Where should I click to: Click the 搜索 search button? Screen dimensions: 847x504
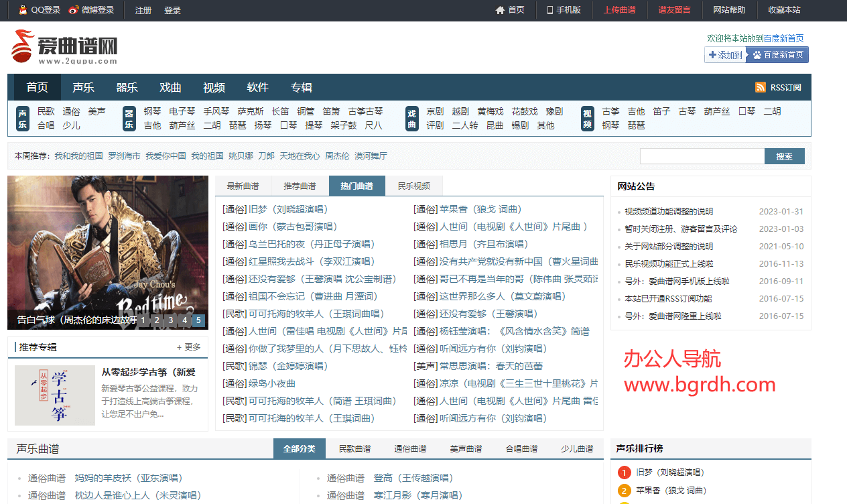[784, 156]
